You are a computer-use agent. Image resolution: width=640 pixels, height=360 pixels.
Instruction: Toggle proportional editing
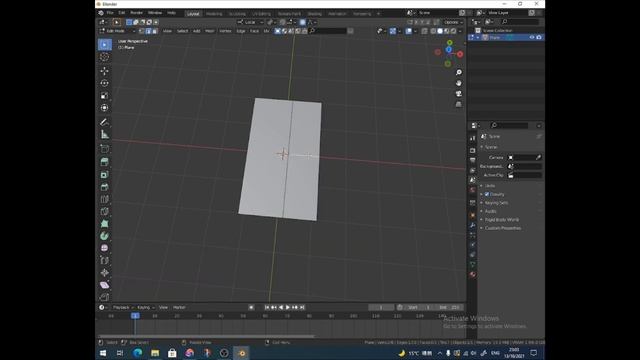point(302,22)
